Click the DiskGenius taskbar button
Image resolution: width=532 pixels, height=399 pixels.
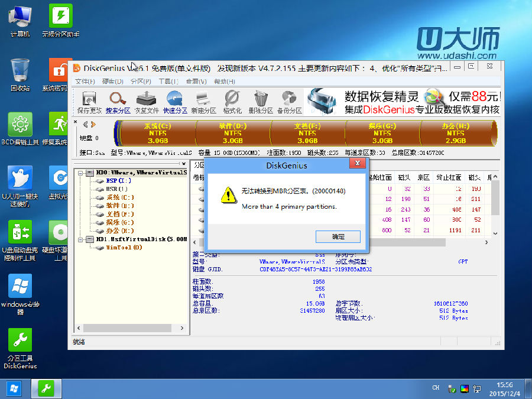(46, 389)
